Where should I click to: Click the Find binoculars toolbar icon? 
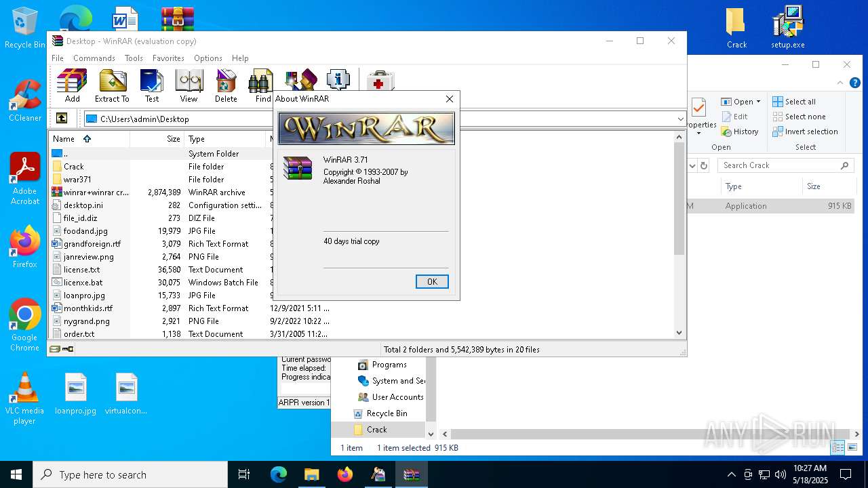coord(261,85)
